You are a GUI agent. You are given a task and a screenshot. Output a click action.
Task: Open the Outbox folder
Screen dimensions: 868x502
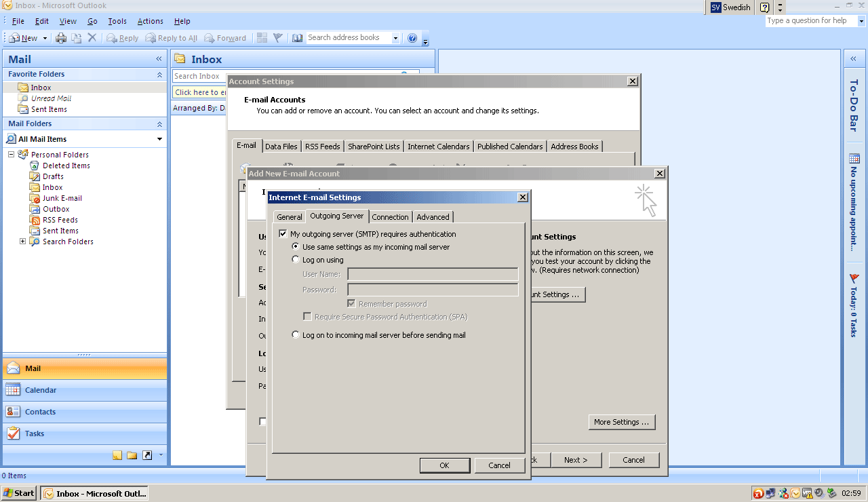(56, 209)
